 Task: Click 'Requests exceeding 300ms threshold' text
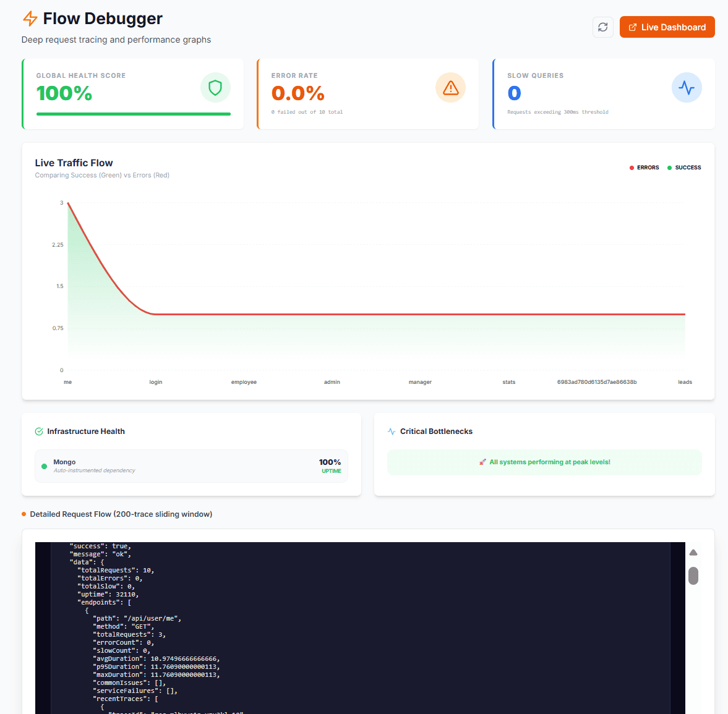click(x=558, y=112)
